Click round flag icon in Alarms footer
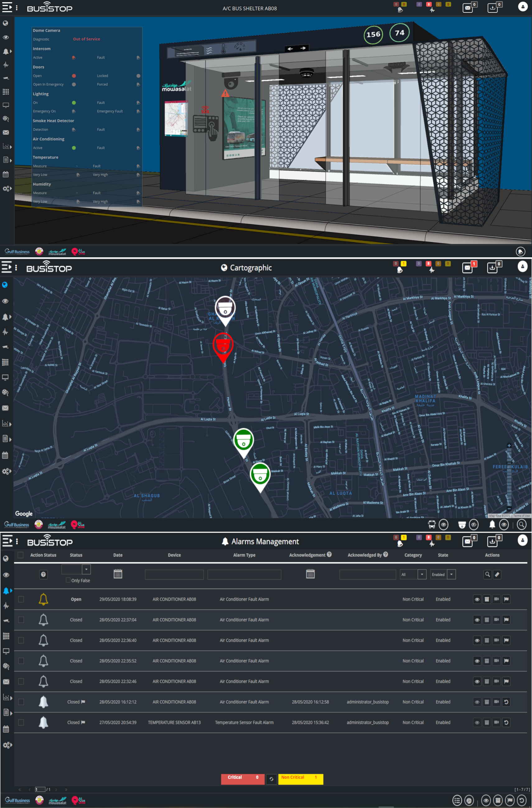The height and width of the screenshot is (808, 532). coord(510,800)
